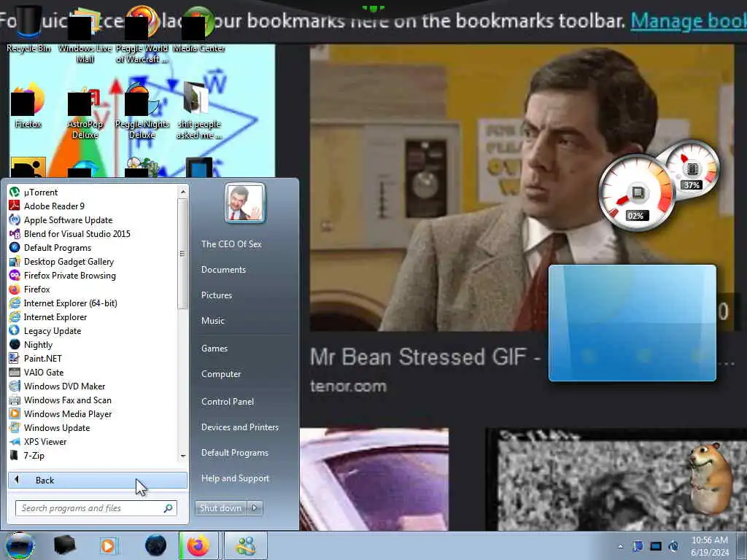Launch Windows DVD Maker
747x560 pixels.
[x=57, y=386]
